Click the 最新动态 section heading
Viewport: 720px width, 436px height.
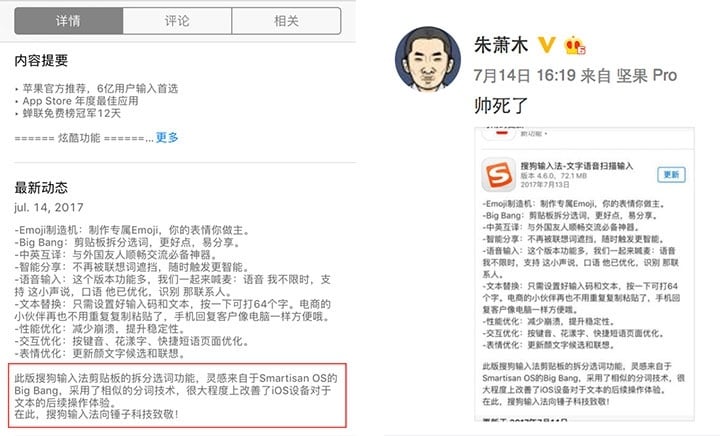(41, 187)
